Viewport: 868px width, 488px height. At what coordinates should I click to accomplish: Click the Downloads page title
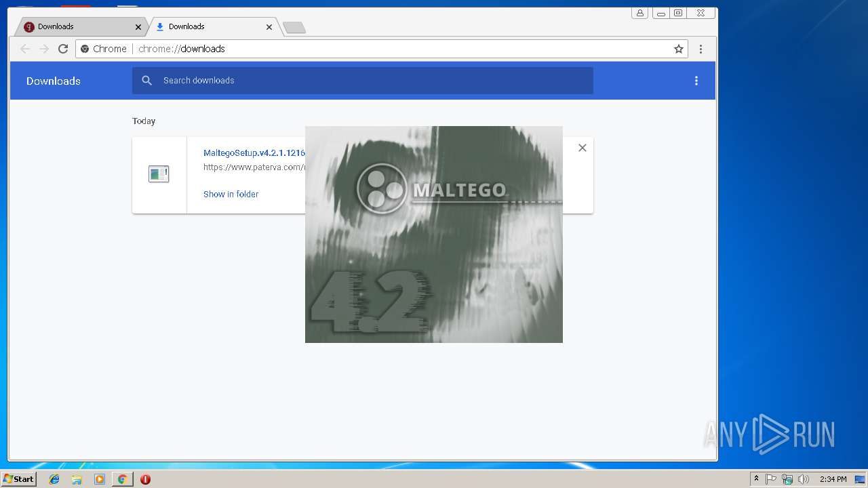(54, 81)
